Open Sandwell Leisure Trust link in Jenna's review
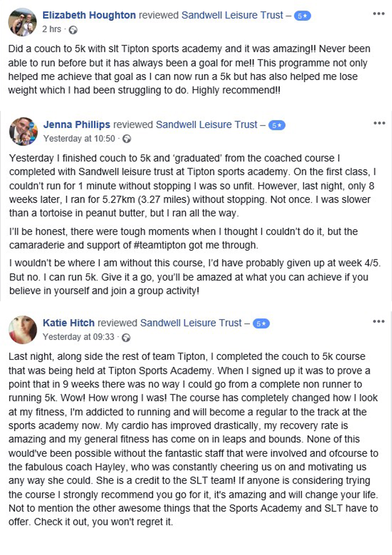Viewport: 392px width, 555px height. pos(206,125)
